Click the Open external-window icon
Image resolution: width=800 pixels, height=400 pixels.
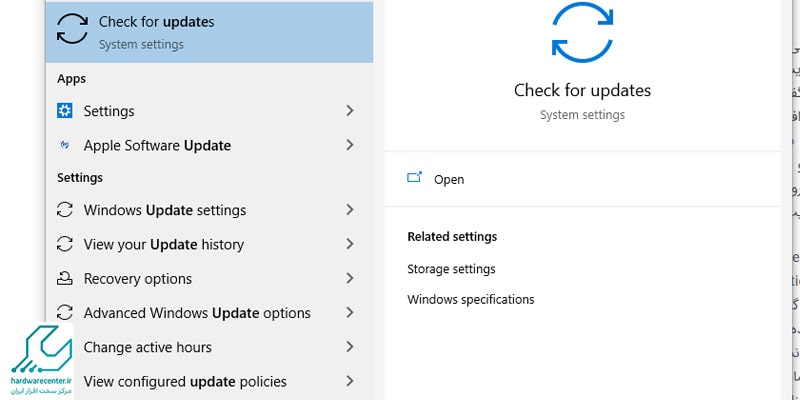[414, 178]
